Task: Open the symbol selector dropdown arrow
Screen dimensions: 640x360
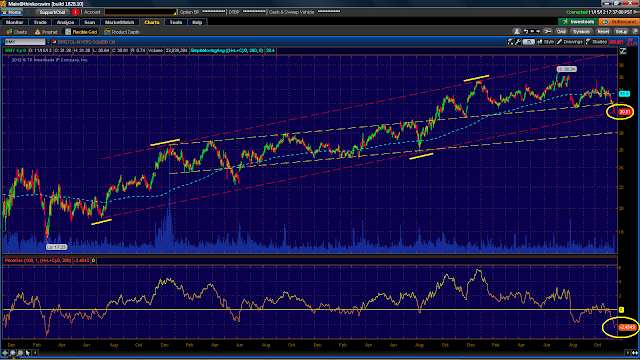Action: (48, 42)
